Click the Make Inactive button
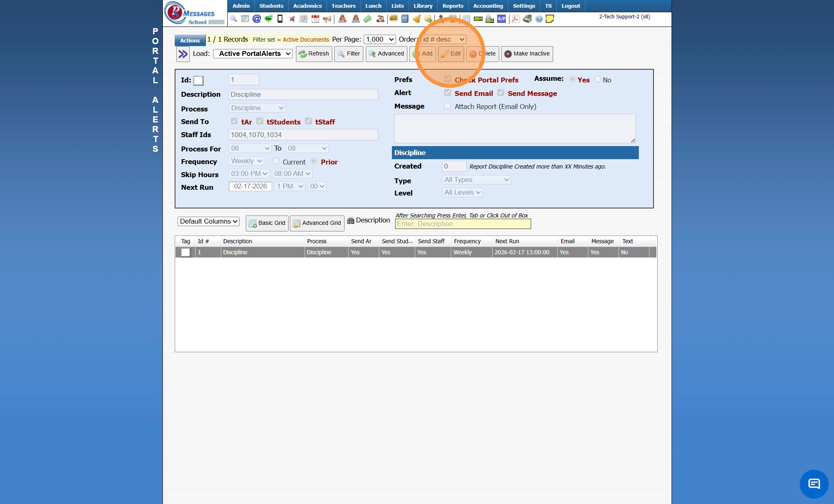The width and height of the screenshot is (834, 504). click(x=527, y=53)
